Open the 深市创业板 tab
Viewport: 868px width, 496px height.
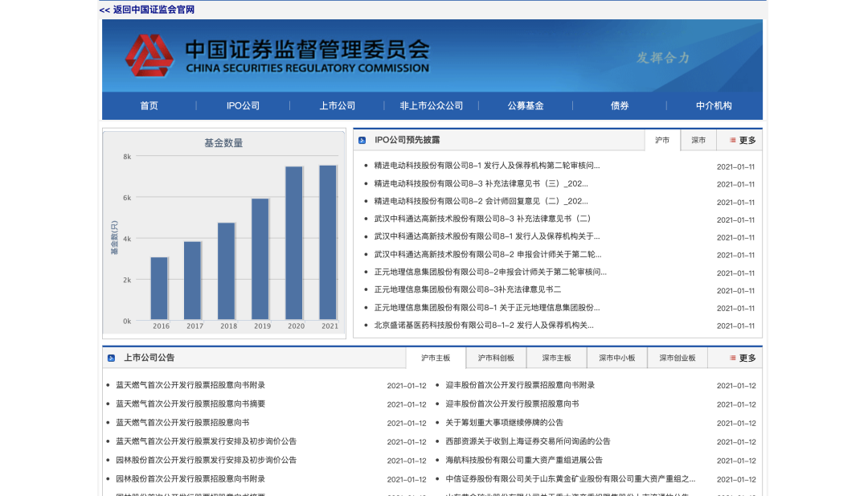point(678,357)
